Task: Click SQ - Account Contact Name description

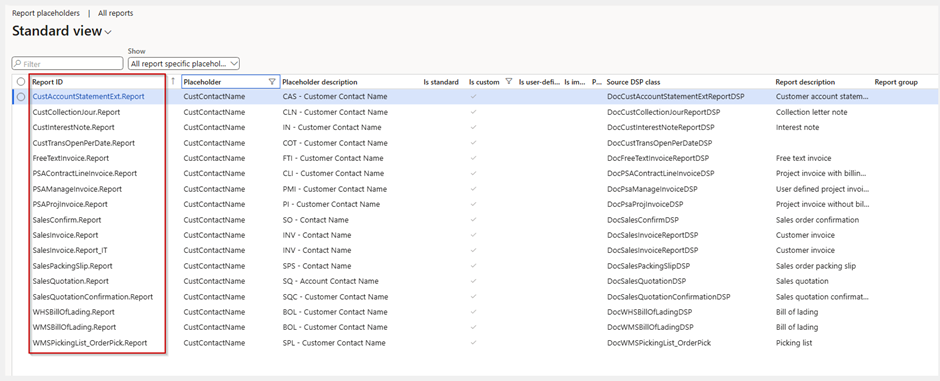Action: 330,281
